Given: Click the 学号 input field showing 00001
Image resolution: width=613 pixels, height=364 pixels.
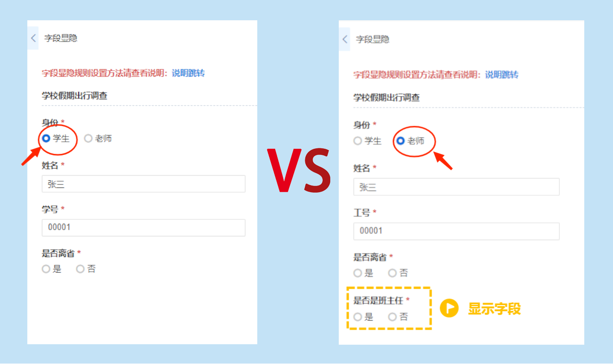Looking at the screenshot, I should 144,227.
